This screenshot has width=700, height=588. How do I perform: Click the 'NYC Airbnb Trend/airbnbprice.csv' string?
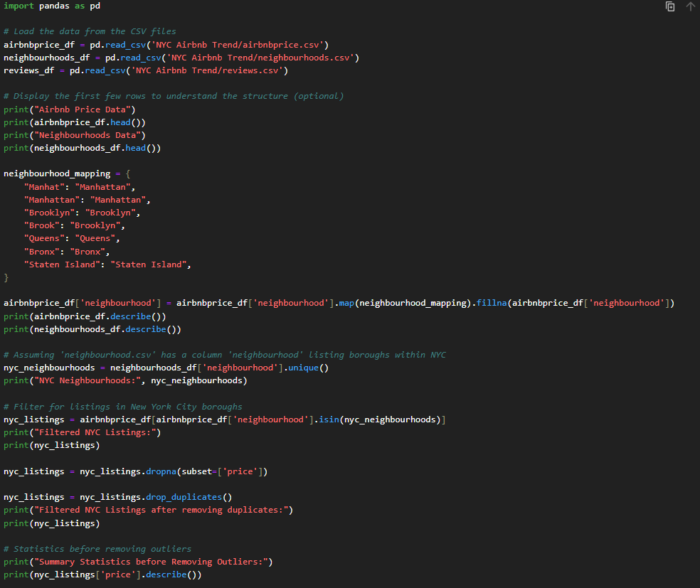click(x=238, y=45)
